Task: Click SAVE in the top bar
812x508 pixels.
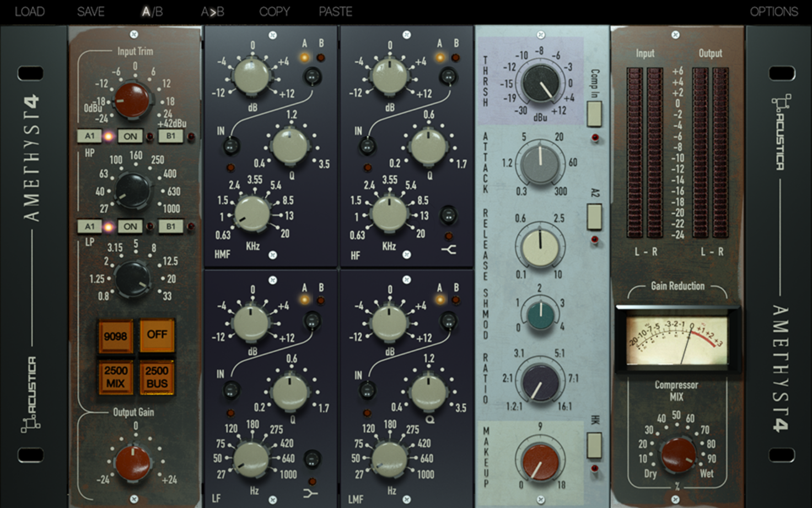Action: [x=91, y=12]
